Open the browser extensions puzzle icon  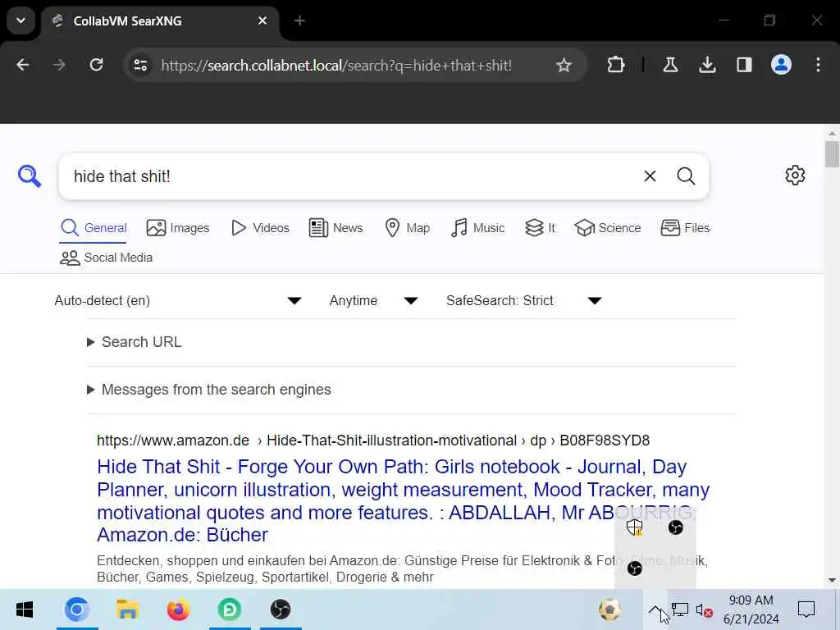pyautogui.click(x=615, y=65)
